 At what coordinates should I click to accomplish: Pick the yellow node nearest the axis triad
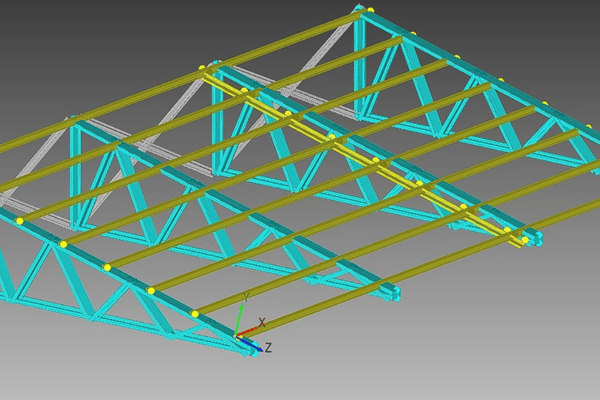pyautogui.click(x=195, y=314)
